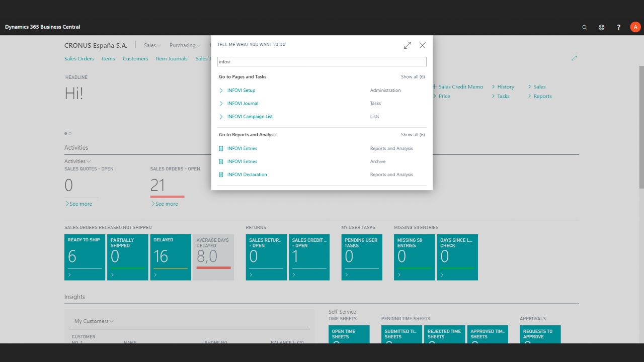Open the Sales Orders Open count 21
644x362 pixels.
point(157,186)
